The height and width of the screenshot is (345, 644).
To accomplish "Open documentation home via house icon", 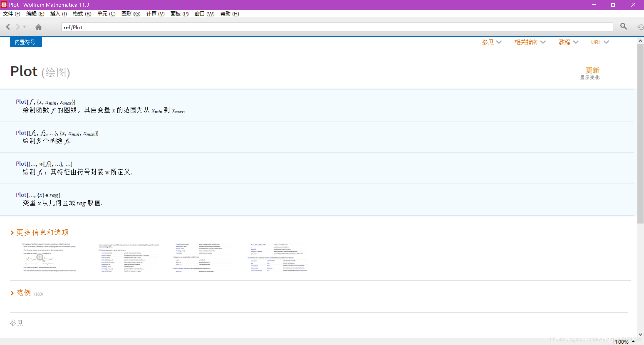I will point(39,27).
